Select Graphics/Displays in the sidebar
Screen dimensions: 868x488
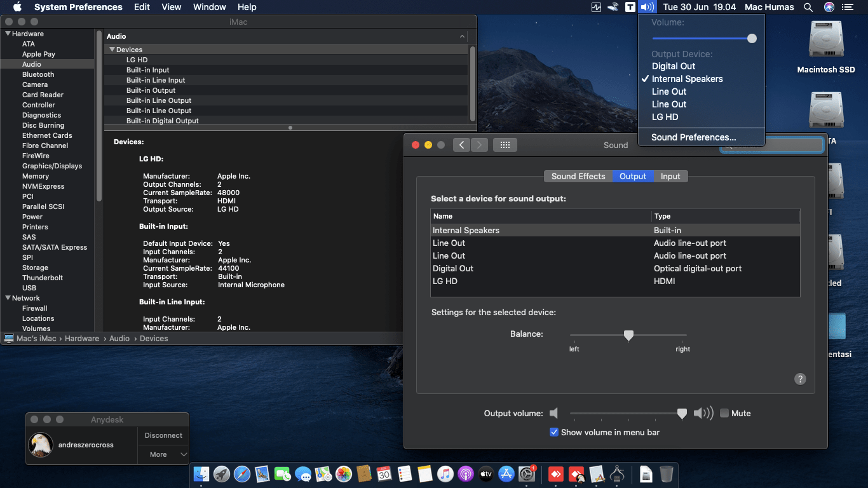coord(52,166)
